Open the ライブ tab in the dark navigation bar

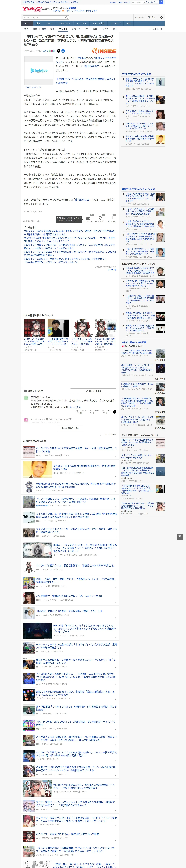pyautogui.click(x=49, y=24)
